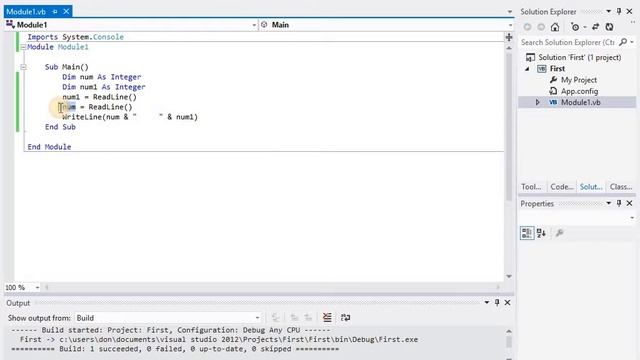Screen dimensions: 640x360
Task: Click the 'Dim num1 As Integer' code line
Action: coord(104,87)
